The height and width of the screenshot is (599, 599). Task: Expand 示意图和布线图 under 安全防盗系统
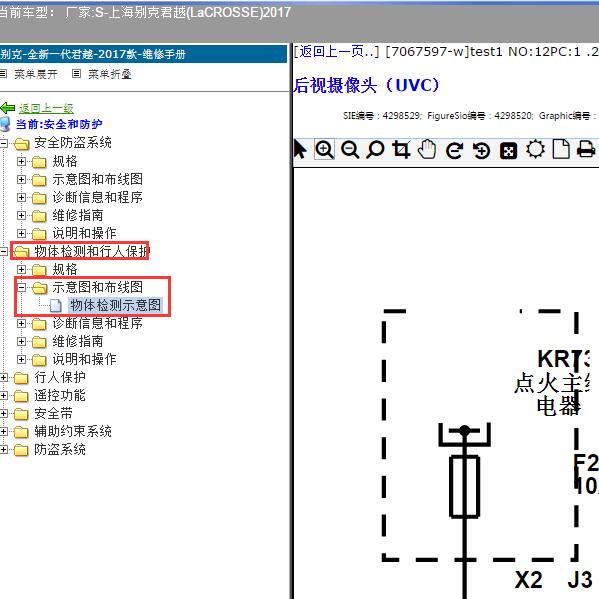[x=21, y=179]
